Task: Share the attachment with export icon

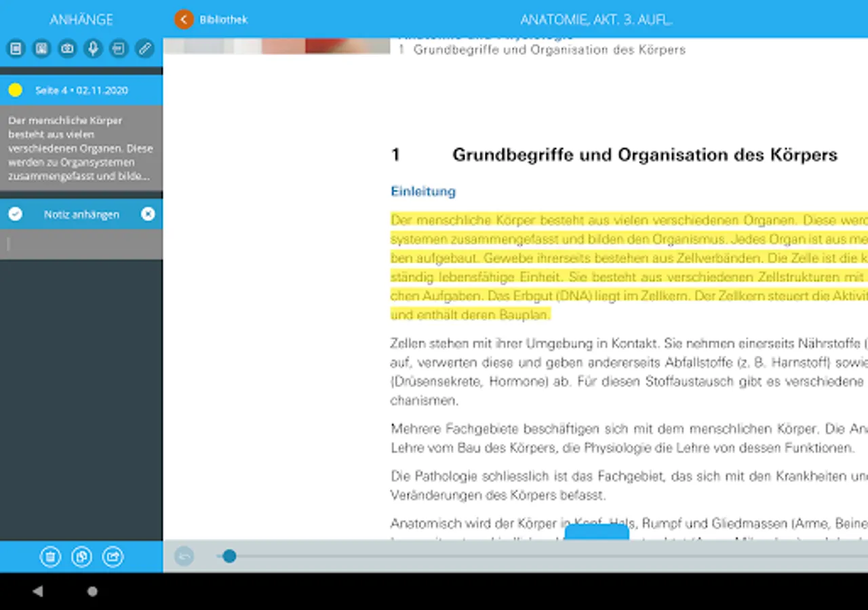Action: tap(113, 557)
